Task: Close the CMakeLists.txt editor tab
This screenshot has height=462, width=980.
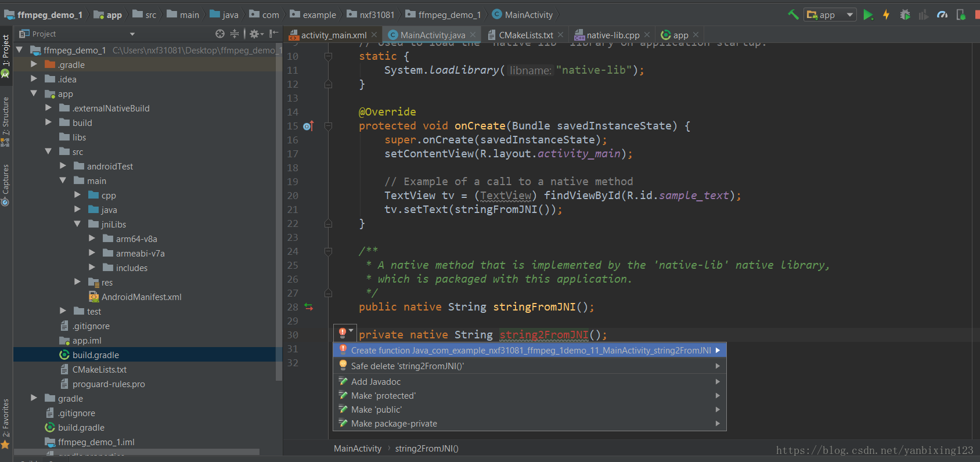Action: (x=560, y=35)
